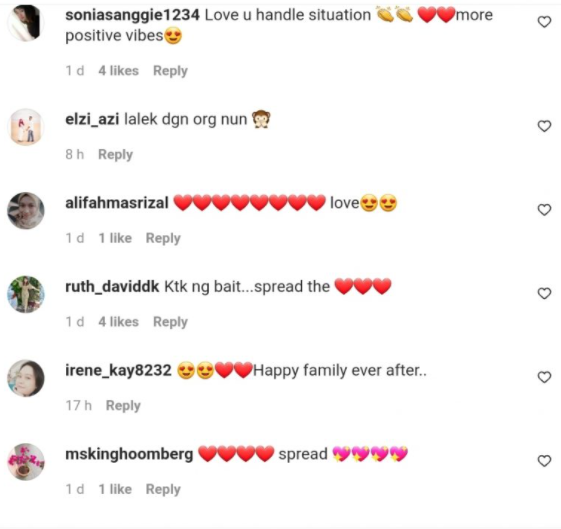Viewport: 561px width, 529px height.
Task: Tap heart icon for mskinghoomberg's comment
Action: (544, 461)
